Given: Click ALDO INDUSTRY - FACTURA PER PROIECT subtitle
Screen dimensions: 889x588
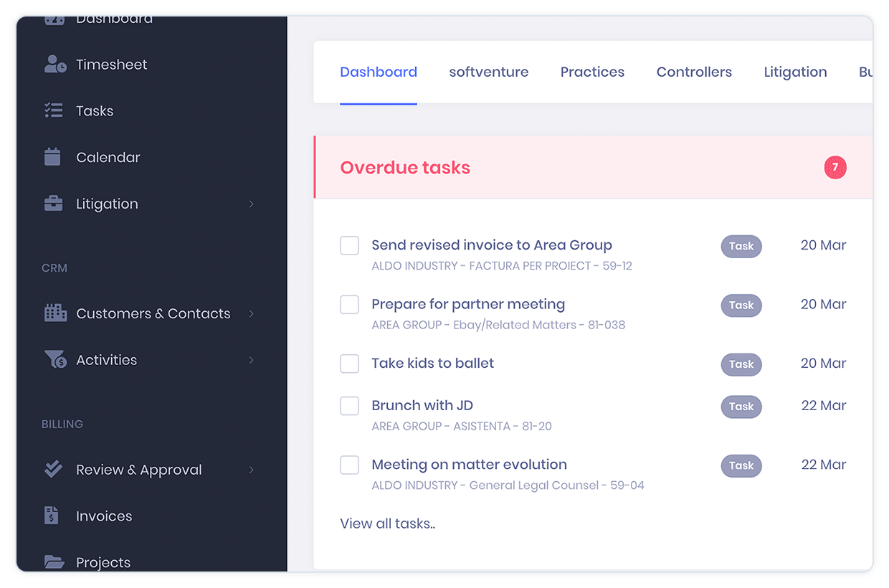Looking at the screenshot, I should [502, 266].
